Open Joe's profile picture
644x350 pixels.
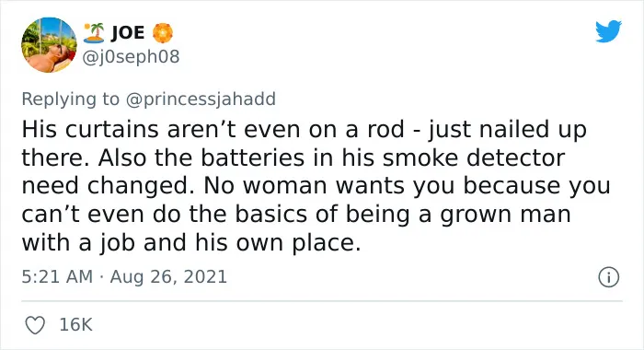49,45
